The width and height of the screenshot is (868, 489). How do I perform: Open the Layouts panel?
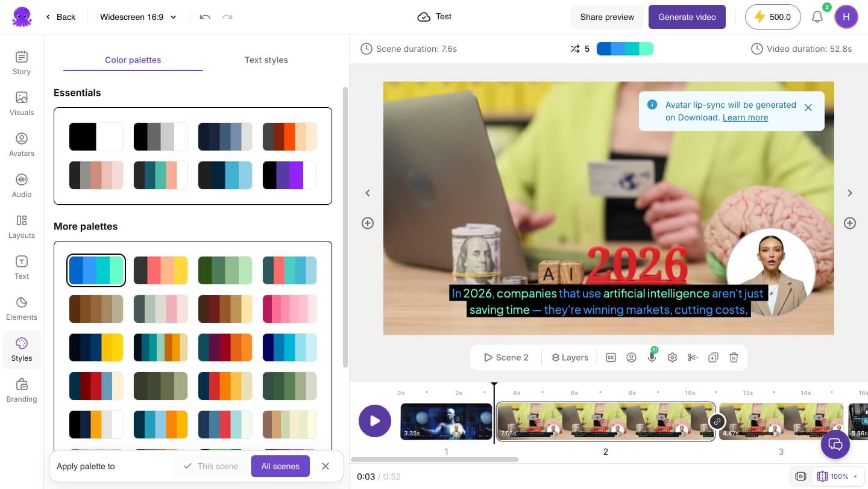tap(22, 227)
